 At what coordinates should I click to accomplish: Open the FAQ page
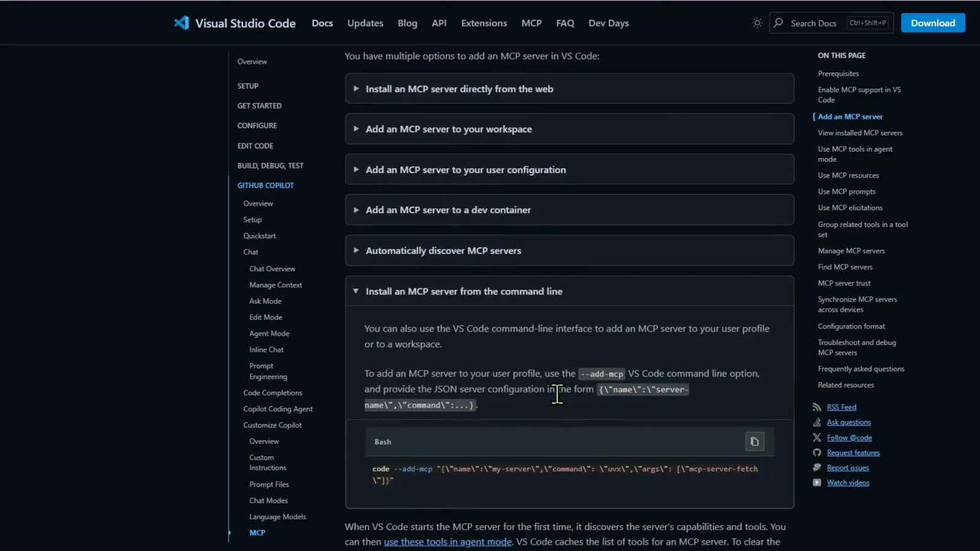[x=565, y=23]
